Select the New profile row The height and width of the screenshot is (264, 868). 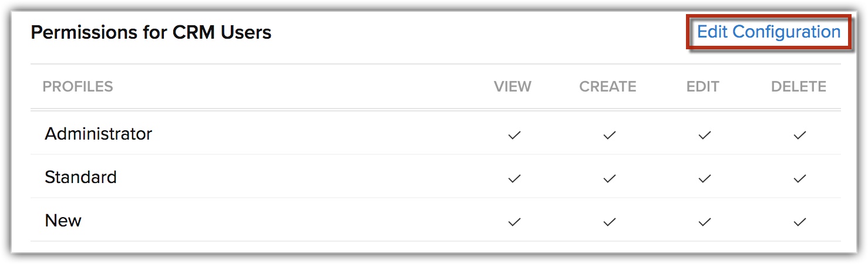(436, 220)
